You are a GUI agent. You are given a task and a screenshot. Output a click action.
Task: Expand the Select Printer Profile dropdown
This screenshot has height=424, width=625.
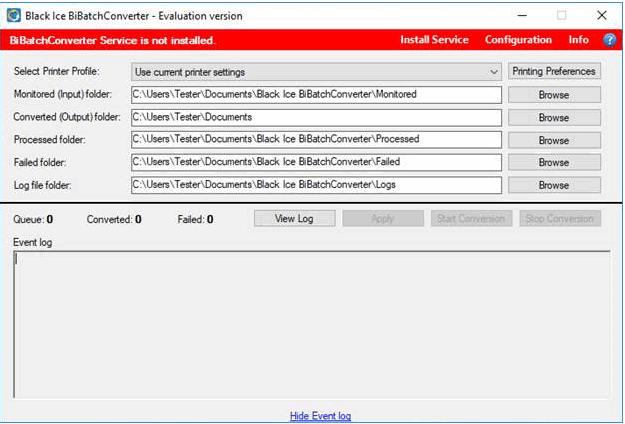(316, 72)
